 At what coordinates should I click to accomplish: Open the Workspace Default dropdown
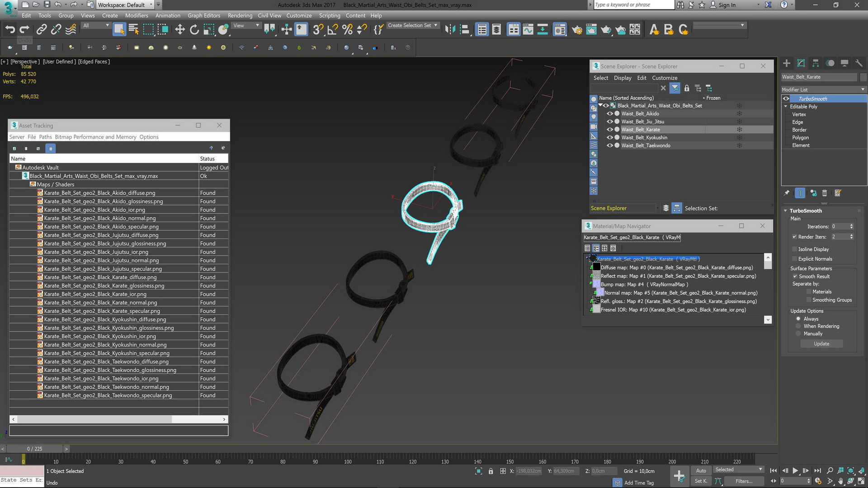(x=125, y=5)
